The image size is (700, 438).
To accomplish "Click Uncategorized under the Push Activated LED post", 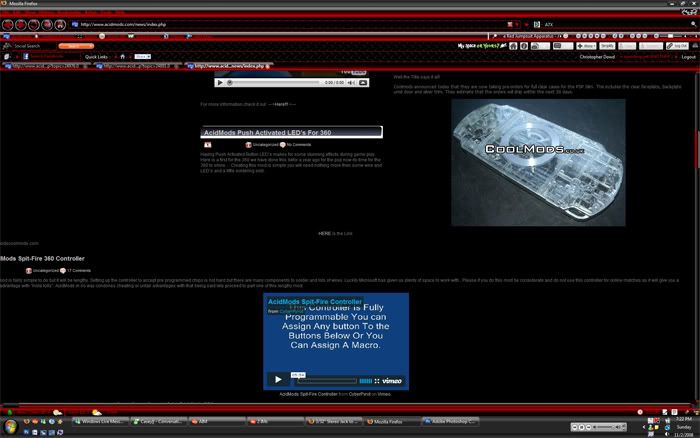I will [265, 145].
